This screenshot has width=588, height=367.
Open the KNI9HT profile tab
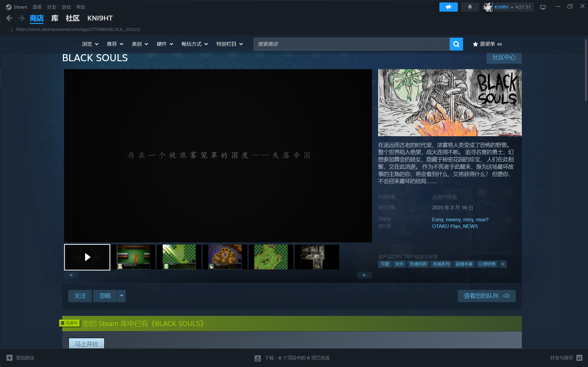100,18
